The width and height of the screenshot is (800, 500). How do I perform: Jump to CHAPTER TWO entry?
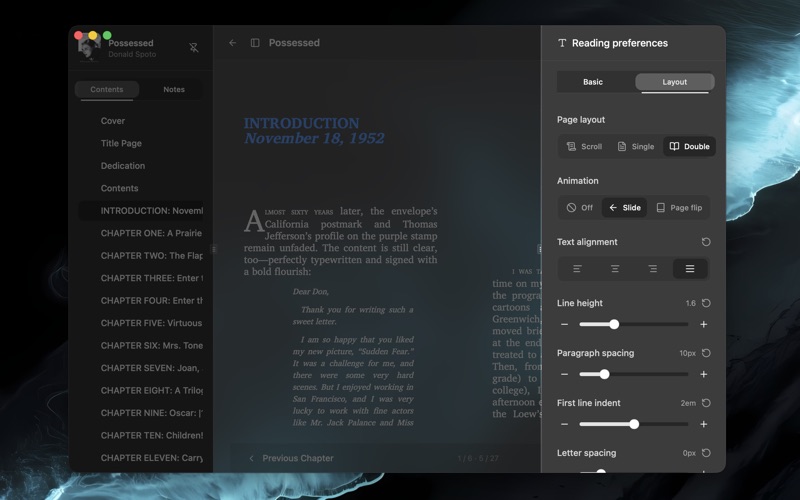coord(141,256)
